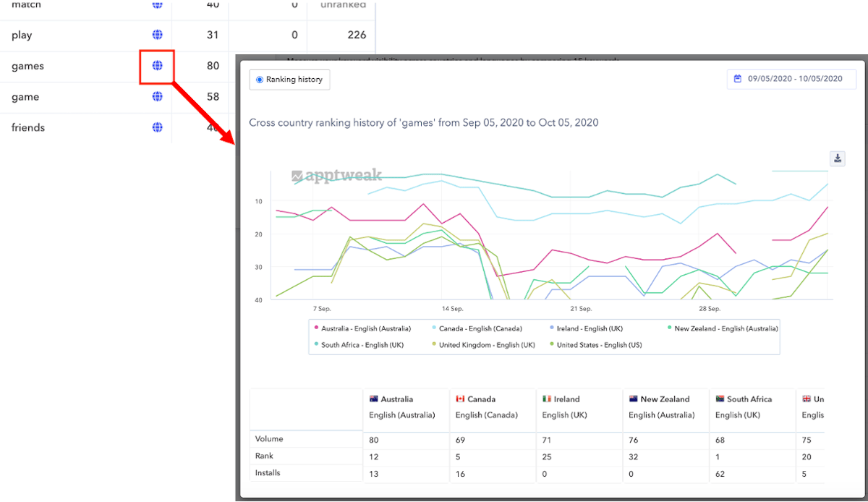The image size is (868, 502).
Task: Click Ireland's pale blue legend color marker
Action: [x=552, y=328]
